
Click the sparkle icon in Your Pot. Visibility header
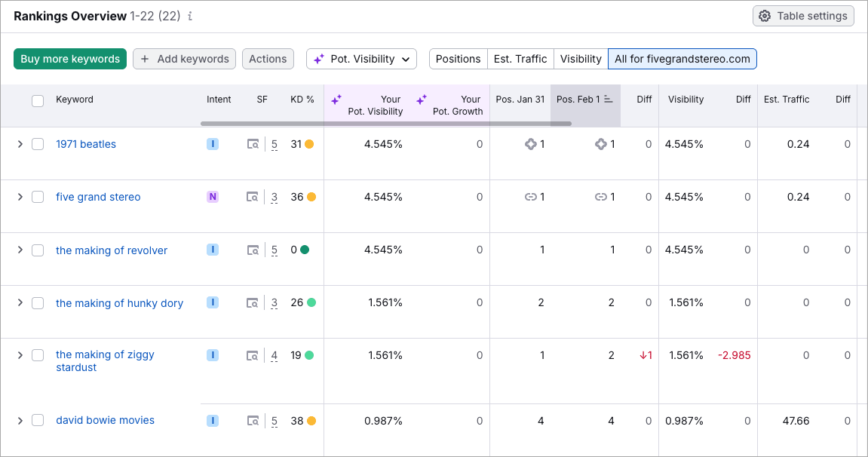[x=336, y=100]
